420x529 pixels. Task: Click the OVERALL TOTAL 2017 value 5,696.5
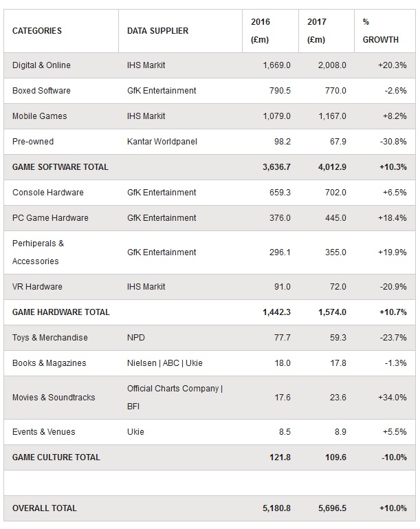(333, 508)
